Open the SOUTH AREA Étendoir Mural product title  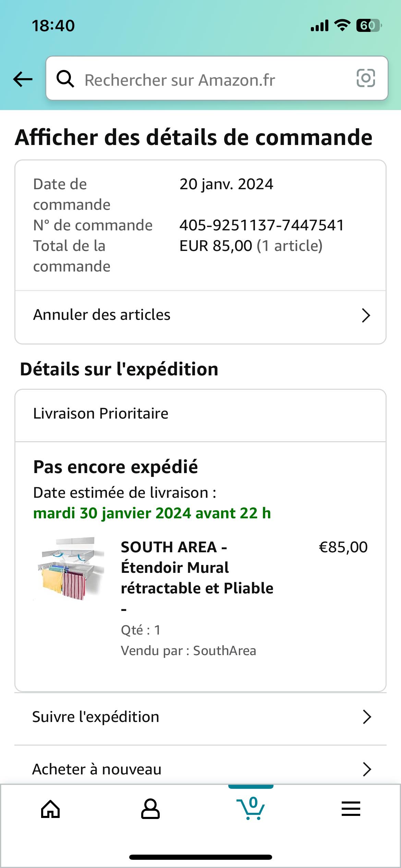pyautogui.click(x=197, y=568)
